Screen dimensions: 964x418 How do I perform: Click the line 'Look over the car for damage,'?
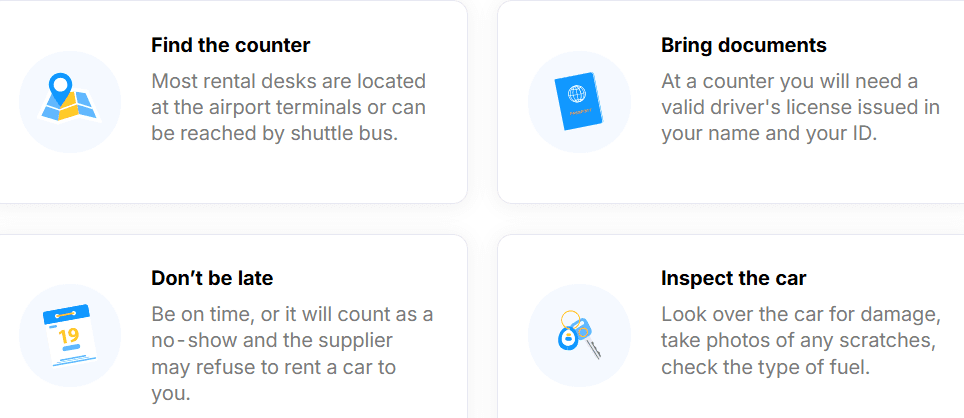point(801,314)
